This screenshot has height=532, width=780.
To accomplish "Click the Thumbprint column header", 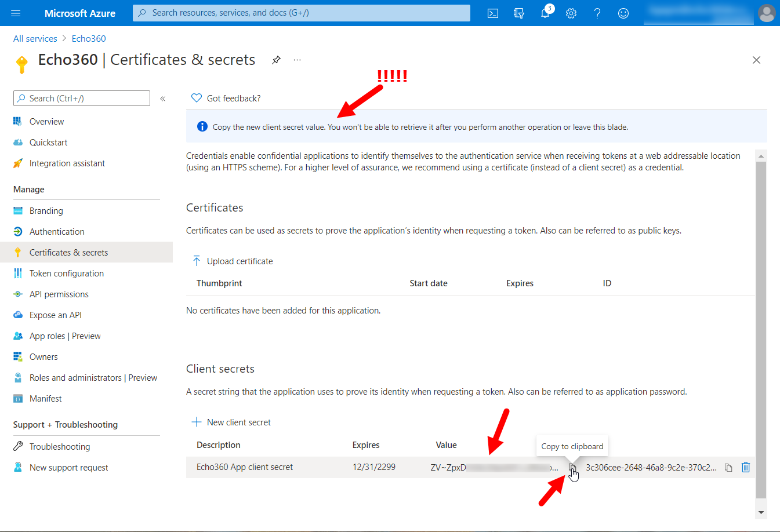I will 219,283.
